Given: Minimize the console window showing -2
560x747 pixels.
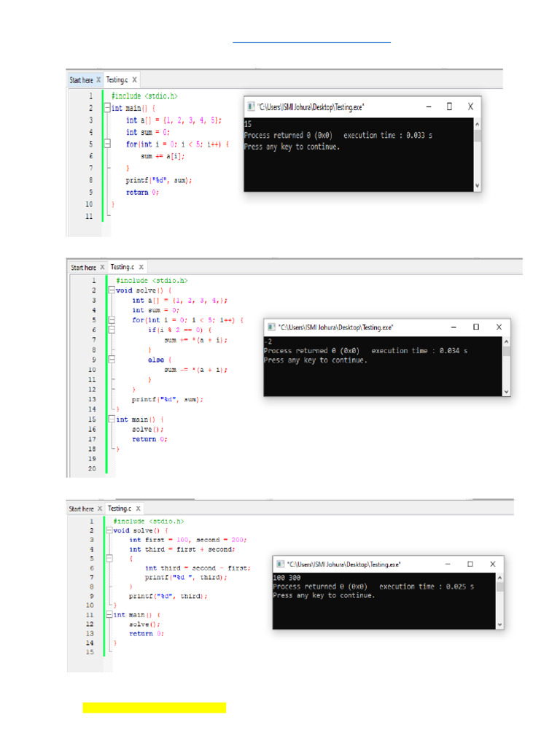Looking at the screenshot, I should (x=454, y=327).
